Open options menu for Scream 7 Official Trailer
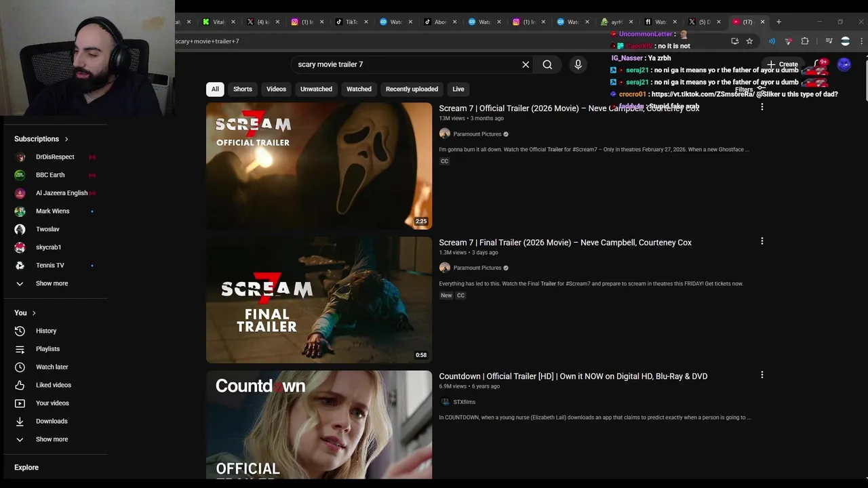868x488 pixels. tap(762, 107)
